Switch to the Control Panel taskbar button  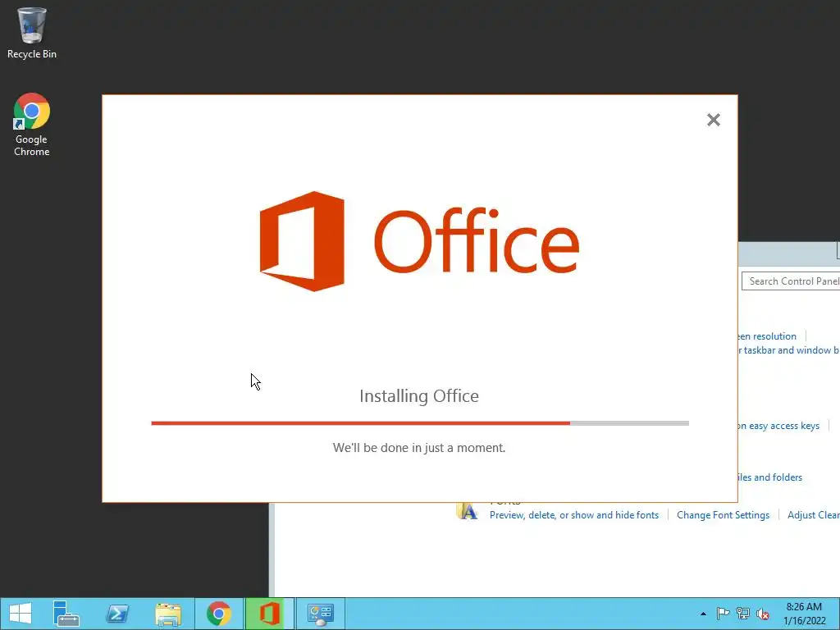pos(321,614)
